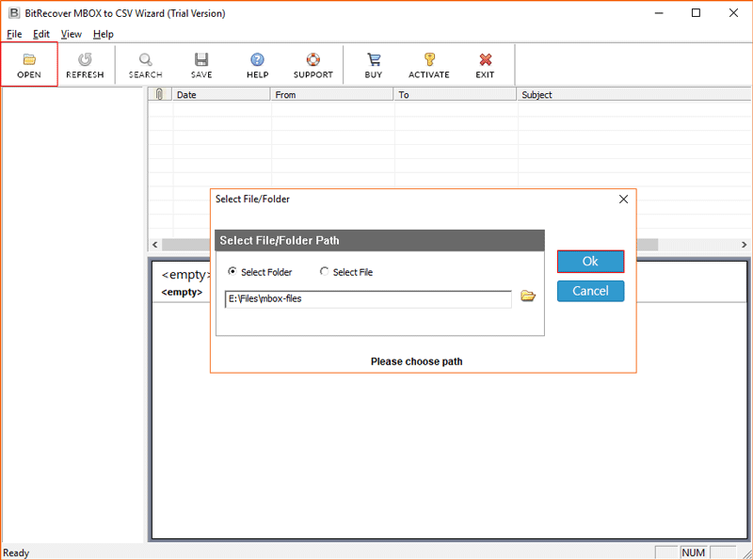Image resolution: width=753 pixels, height=560 pixels.
Task: Click the Search magnifier toolbar icon
Action: [x=146, y=59]
